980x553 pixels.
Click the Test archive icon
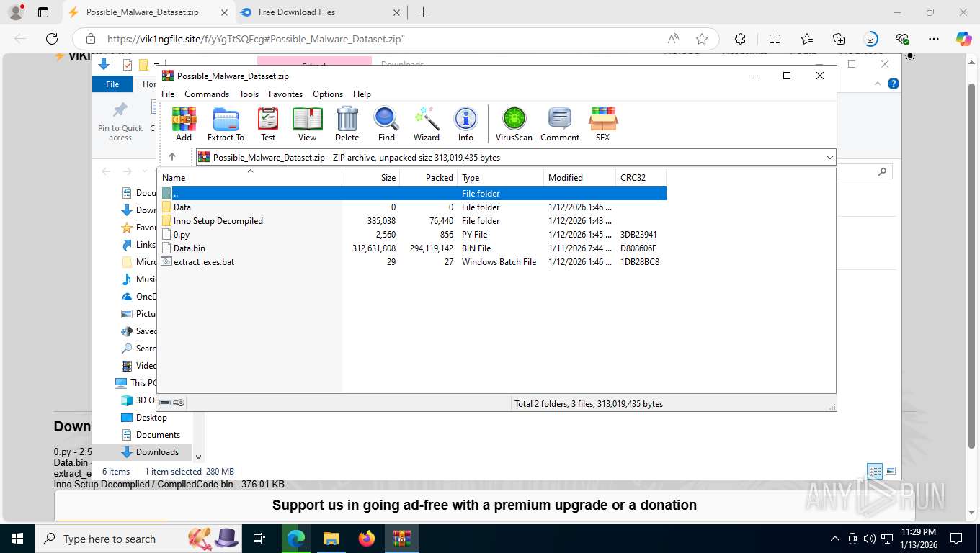(268, 124)
